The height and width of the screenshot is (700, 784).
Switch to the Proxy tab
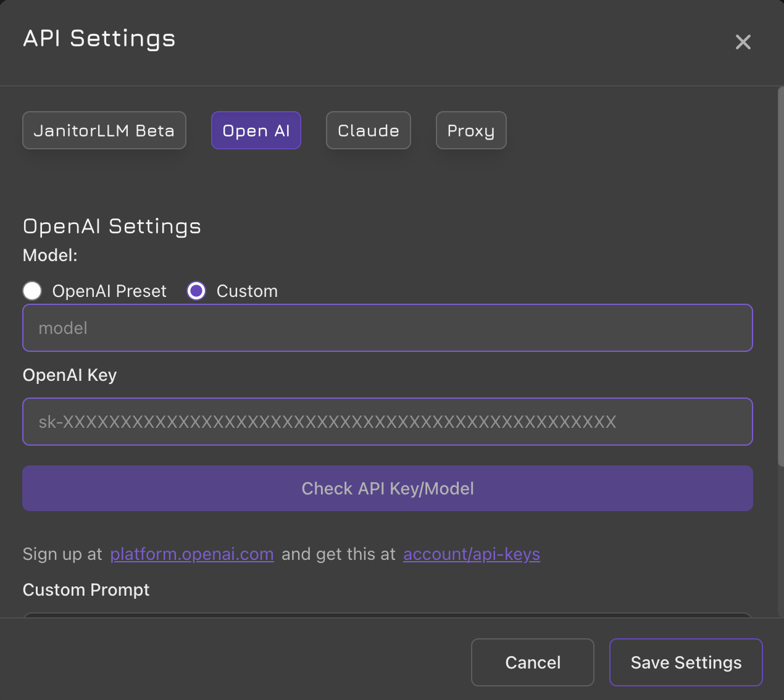tap(470, 131)
